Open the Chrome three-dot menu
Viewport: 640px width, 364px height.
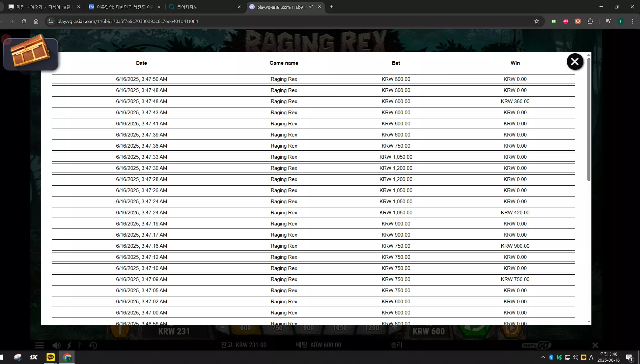(x=633, y=21)
